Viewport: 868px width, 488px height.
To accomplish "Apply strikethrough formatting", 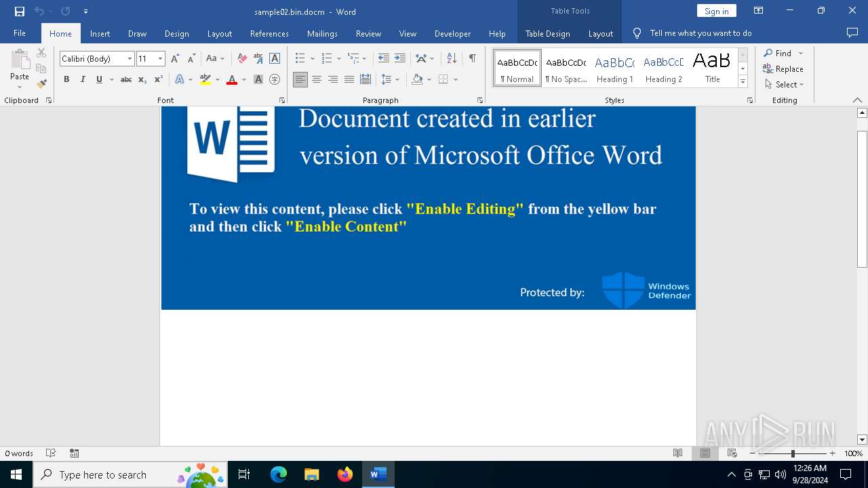I will coord(125,79).
